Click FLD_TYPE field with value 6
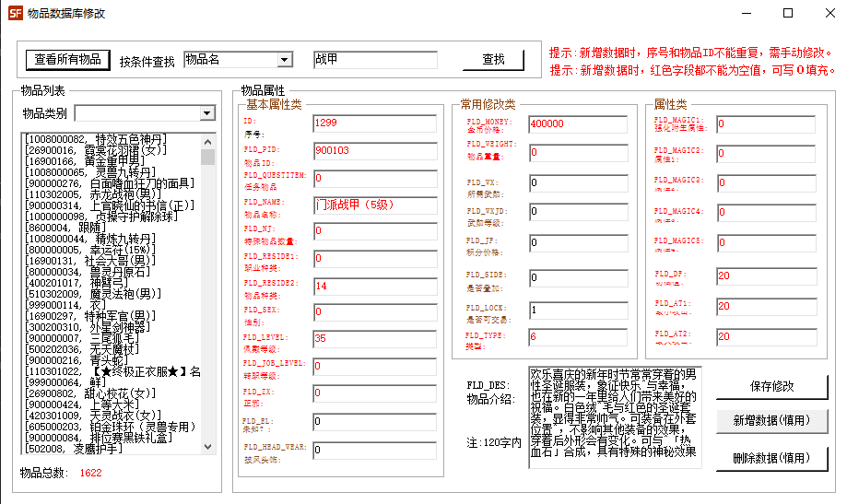The height and width of the screenshot is (504, 847). click(578, 338)
